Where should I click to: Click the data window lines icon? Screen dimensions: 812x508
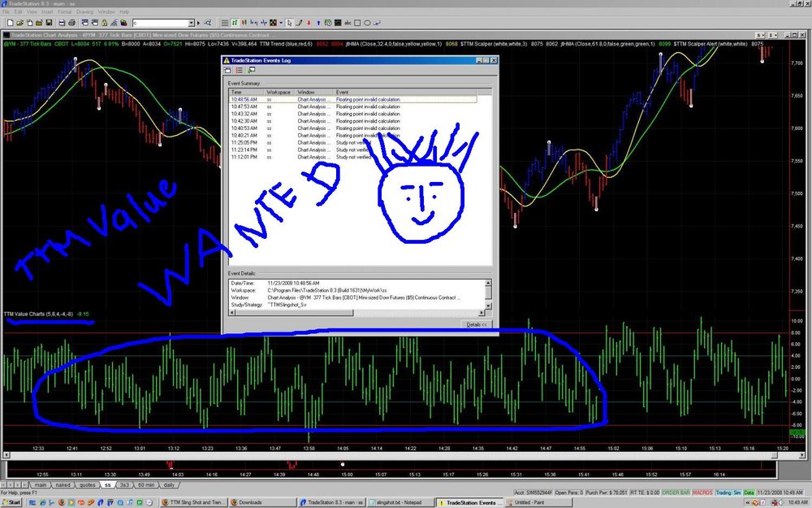point(225,23)
